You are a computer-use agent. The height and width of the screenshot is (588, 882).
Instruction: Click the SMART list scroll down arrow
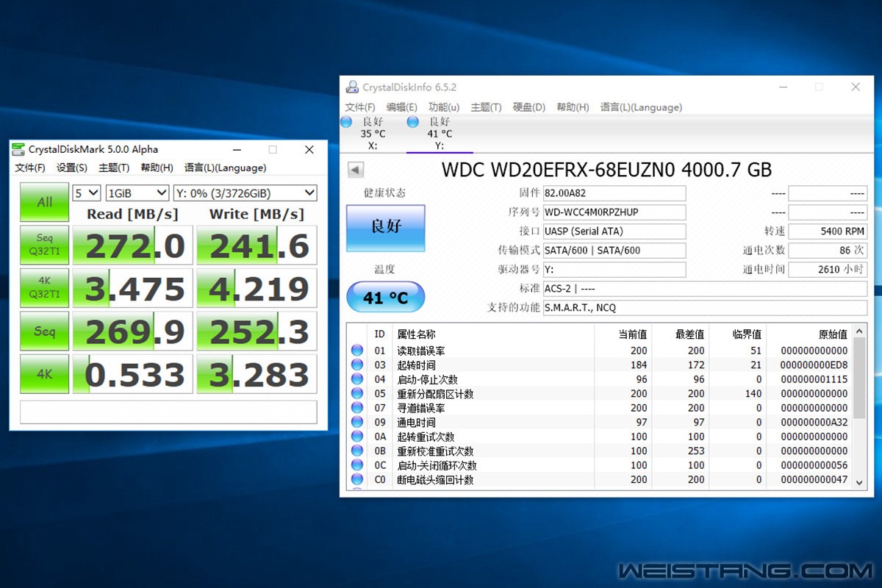tap(858, 481)
